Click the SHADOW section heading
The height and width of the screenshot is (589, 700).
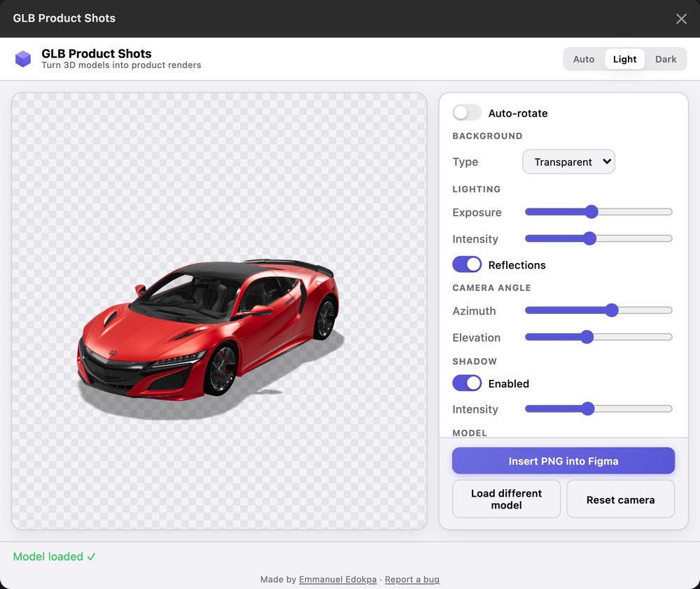475,362
